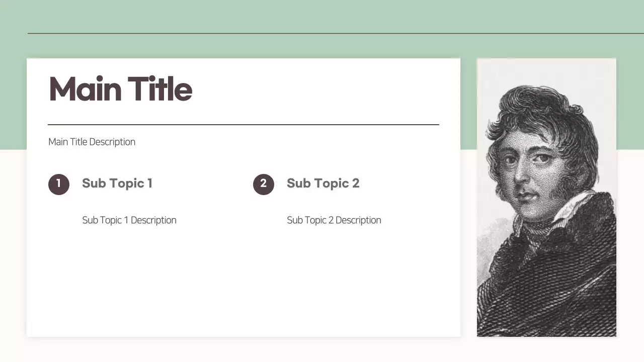The width and height of the screenshot is (644, 362).
Task: Select the divider line under Main Title
Action: [x=244, y=124]
